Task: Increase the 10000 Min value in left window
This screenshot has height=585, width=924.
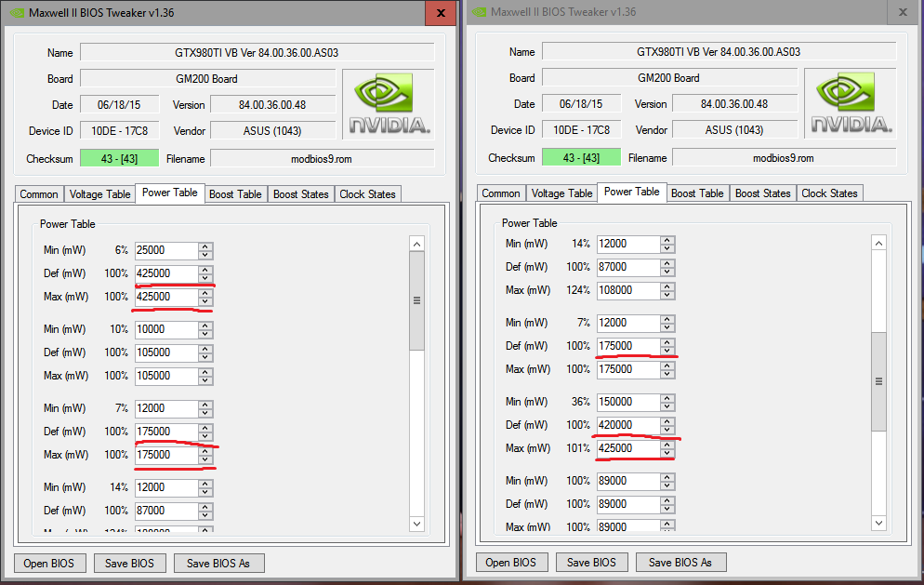Action: click(205, 325)
